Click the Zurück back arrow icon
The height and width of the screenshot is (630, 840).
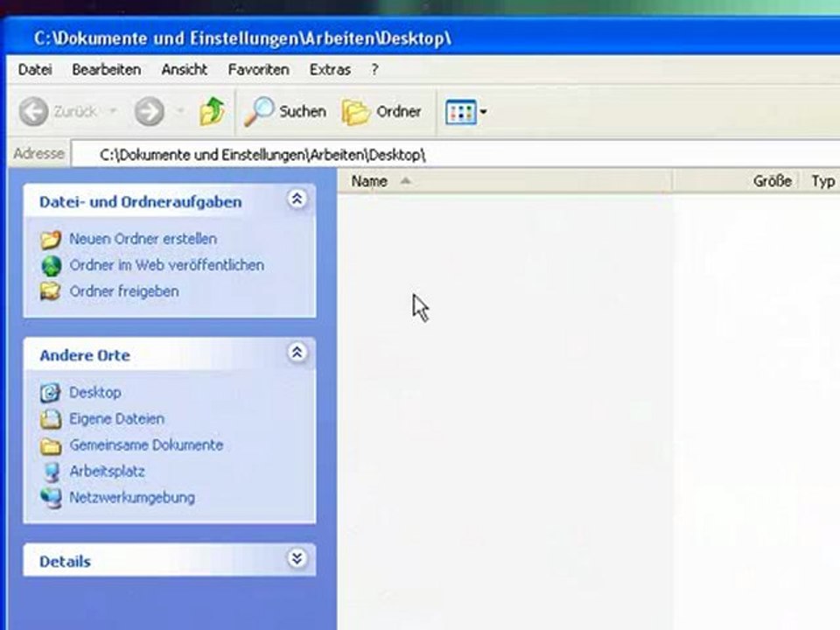coord(34,111)
